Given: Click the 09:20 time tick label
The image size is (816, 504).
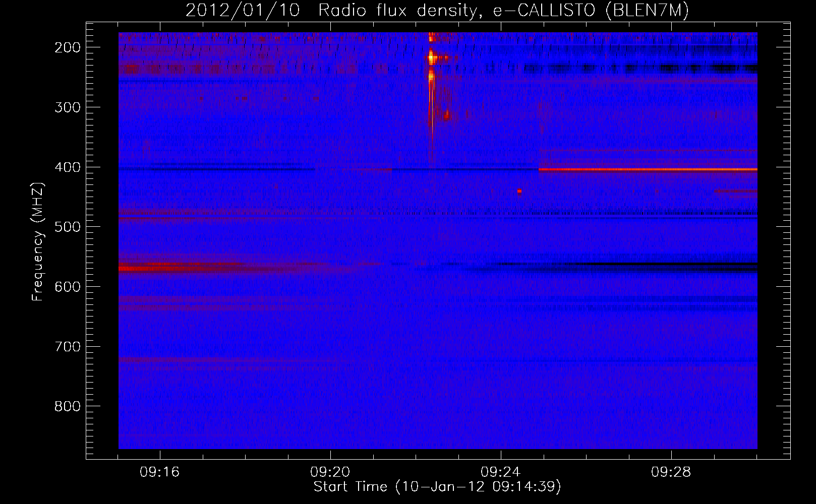Looking at the screenshot, I should coord(330,472).
